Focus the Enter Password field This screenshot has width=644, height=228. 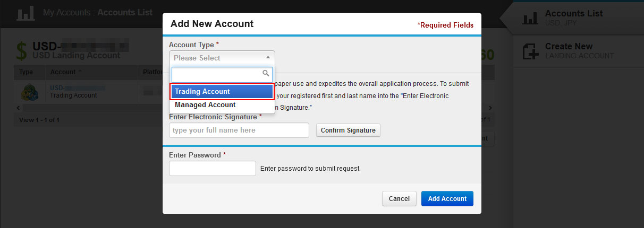pyautogui.click(x=213, y=169)
